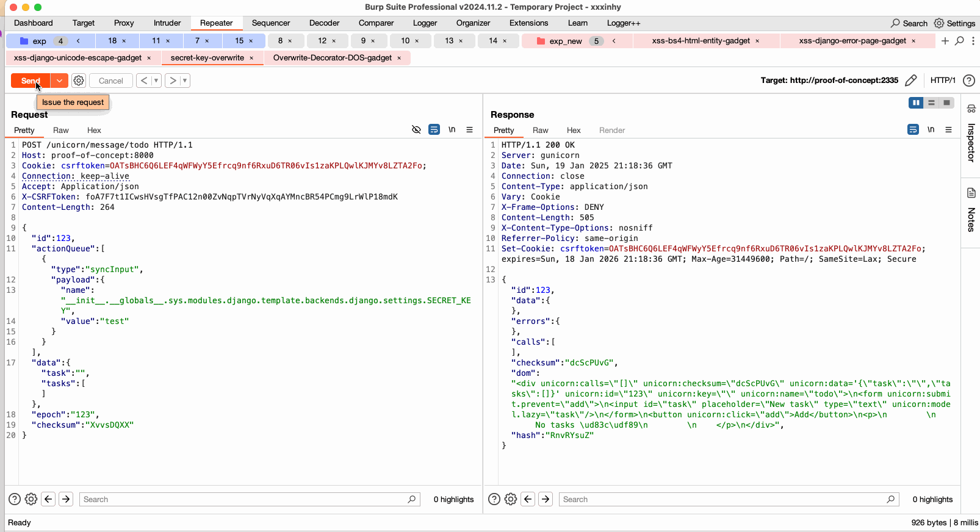Open the Dashboard tab
The height and width of the screenshot is (532, 980).
tap(34, 23)
